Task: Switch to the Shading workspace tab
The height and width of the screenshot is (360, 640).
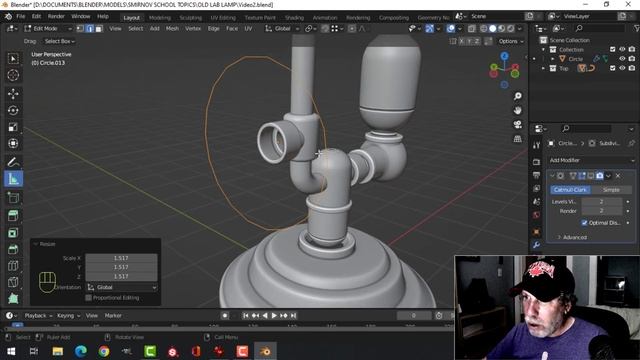Action: click(x=294, y=18)
